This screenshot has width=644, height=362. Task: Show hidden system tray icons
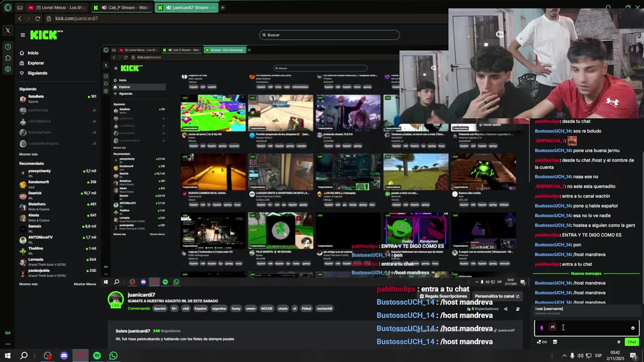click(x=565, y=355)
